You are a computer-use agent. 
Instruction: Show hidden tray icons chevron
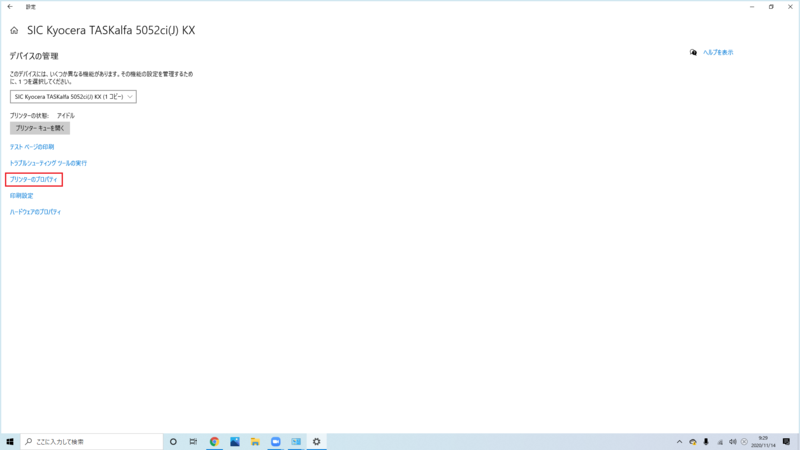click(679, 442)
